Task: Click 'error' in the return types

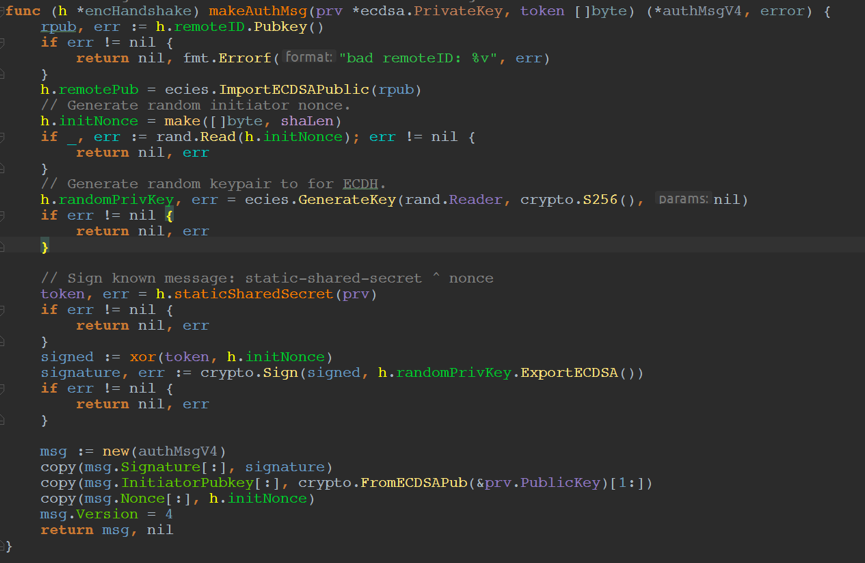Action: pos(782,11)
